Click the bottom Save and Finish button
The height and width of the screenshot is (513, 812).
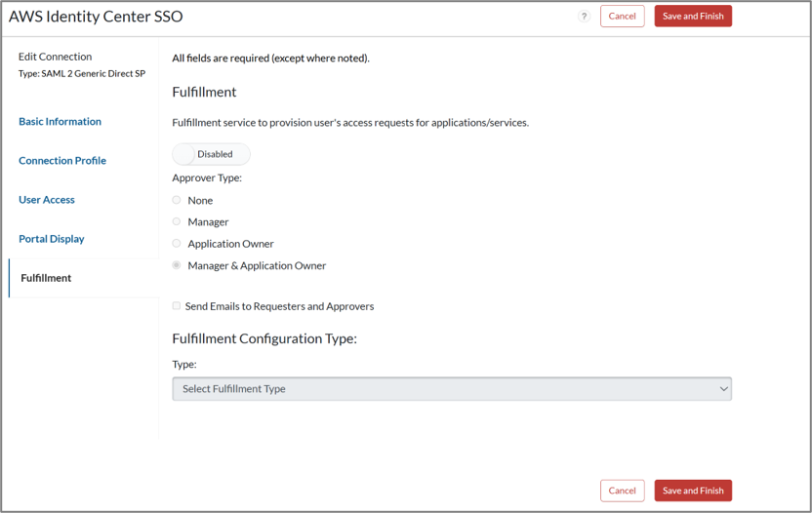point(693,491)
